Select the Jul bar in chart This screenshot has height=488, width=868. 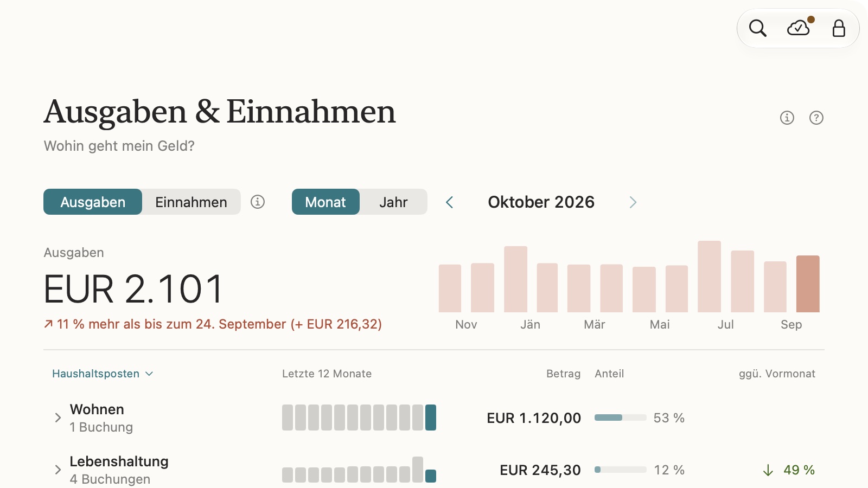(x=709, y=277)
